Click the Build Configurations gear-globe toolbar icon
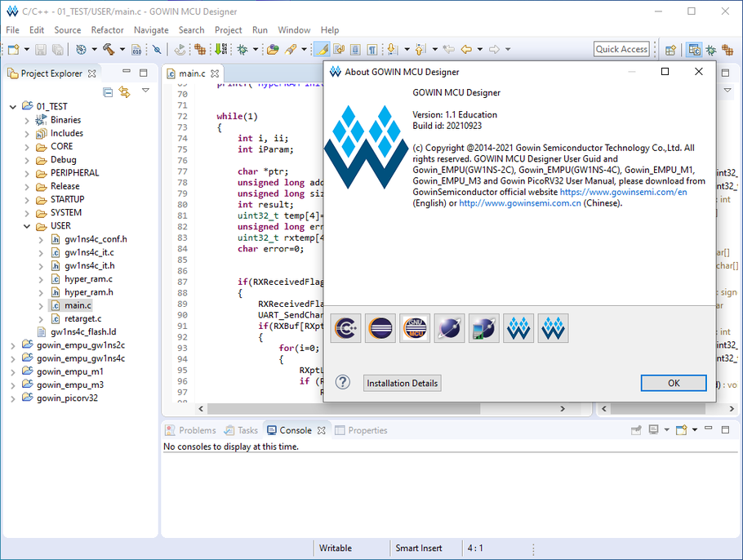The image size is (743, 560). 81,49
